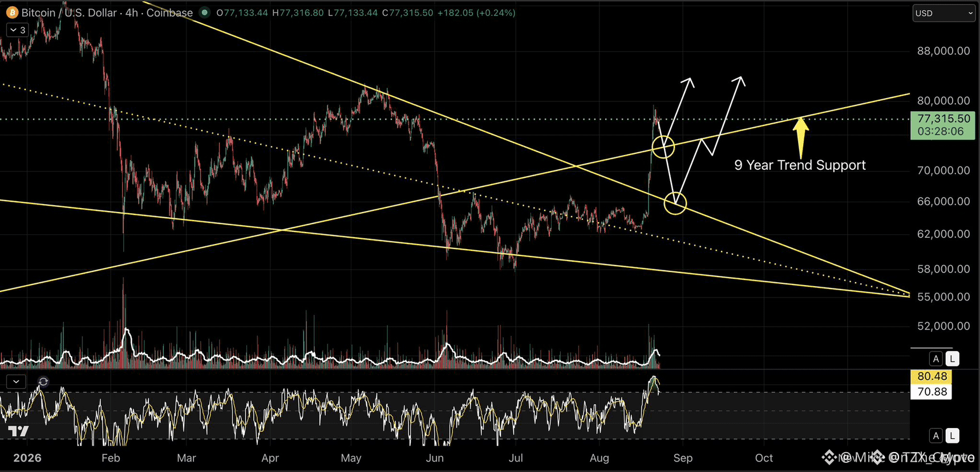
Task: Click the white oscillator value 70.88
Action: 932,392
